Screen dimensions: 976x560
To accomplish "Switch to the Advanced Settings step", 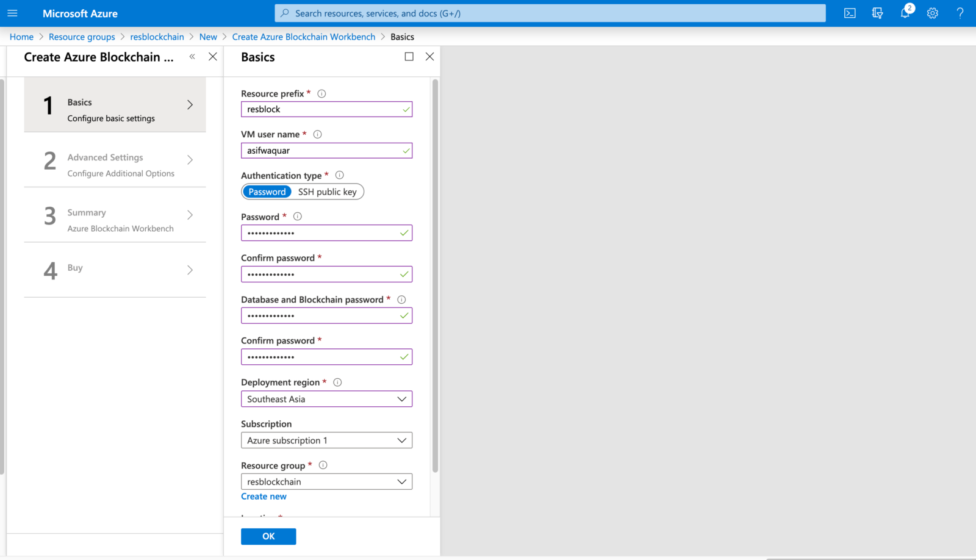I will click(115, 163).
